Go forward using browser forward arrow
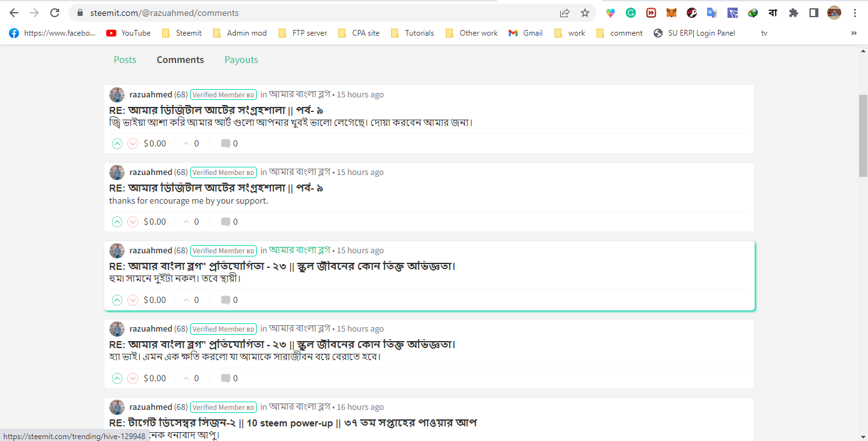Screen dimensions: 868x441 tap(34, 13)
